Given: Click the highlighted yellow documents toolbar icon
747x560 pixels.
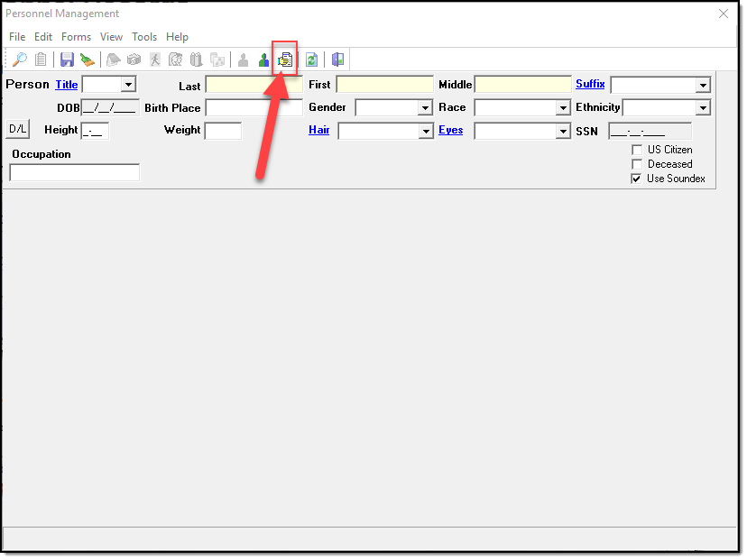Looking at the screenshot, I should coord(285,60).
